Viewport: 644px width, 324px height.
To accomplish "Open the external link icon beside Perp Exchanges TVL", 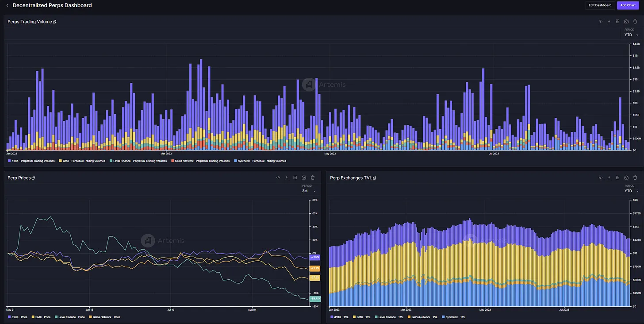I will [x=375, y=178].
